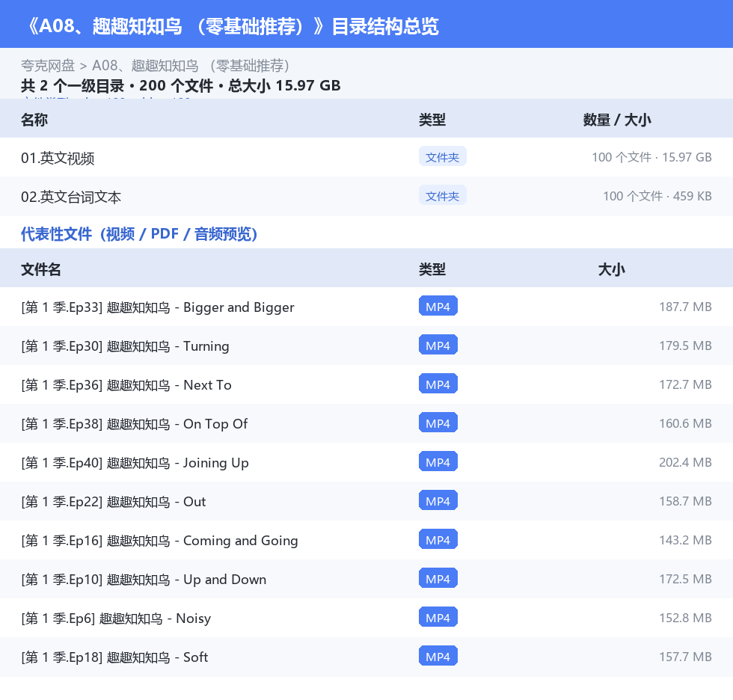Image resolution: width=733 pixels, height=700 pixels.
Task: Open file Ep38 On Top Of
Action: 366,423
